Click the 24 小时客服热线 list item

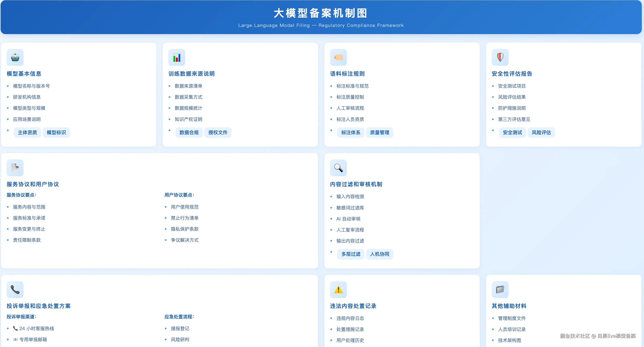[36, 328]
